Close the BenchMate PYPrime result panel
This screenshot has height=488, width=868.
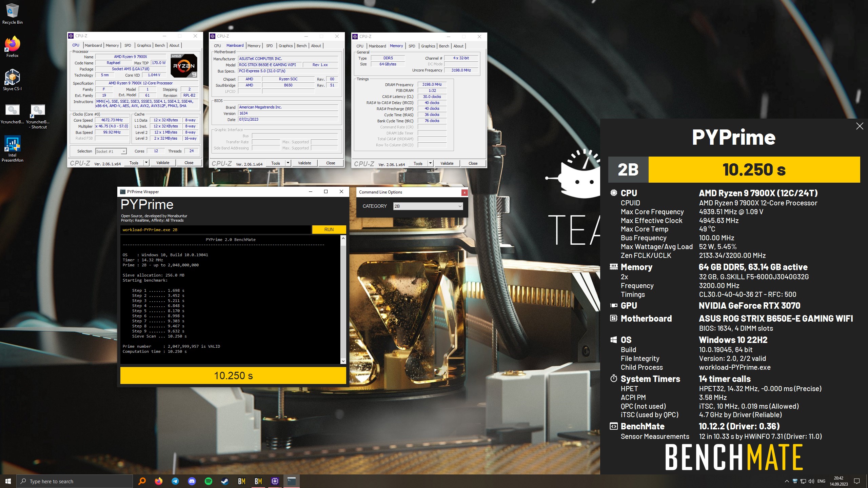click(x=860, y=126)
